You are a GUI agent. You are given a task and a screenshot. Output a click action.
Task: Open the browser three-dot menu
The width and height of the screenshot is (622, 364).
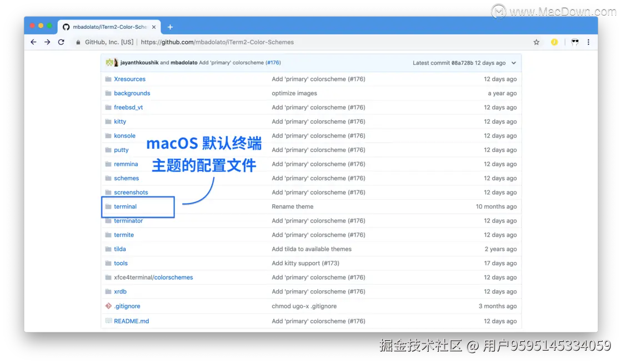588,42
